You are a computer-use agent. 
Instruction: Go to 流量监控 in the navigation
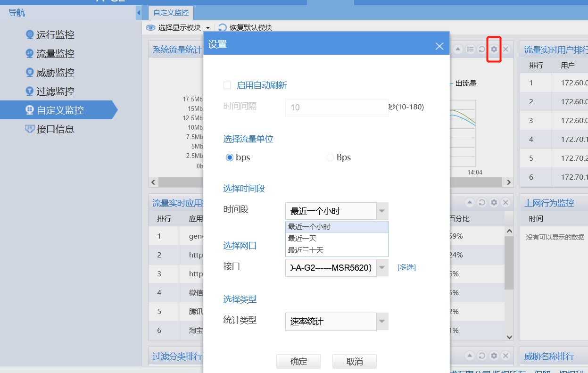55,54
